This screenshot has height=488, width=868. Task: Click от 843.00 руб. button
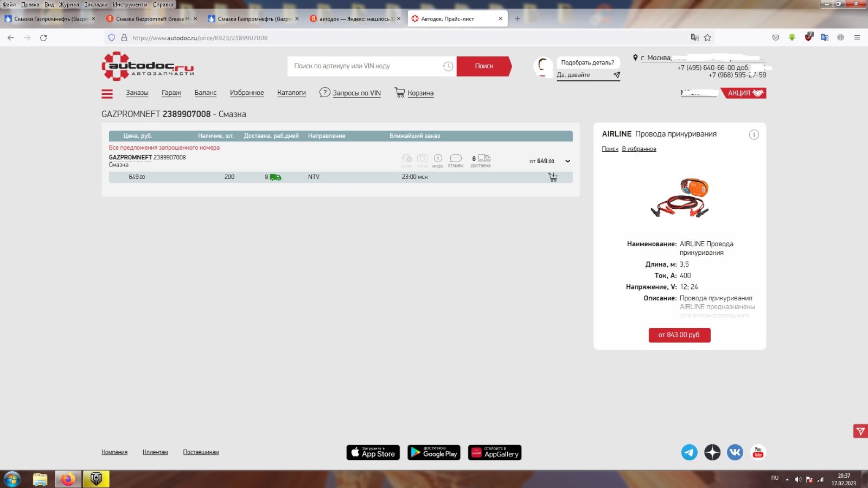tap(680, 335)
